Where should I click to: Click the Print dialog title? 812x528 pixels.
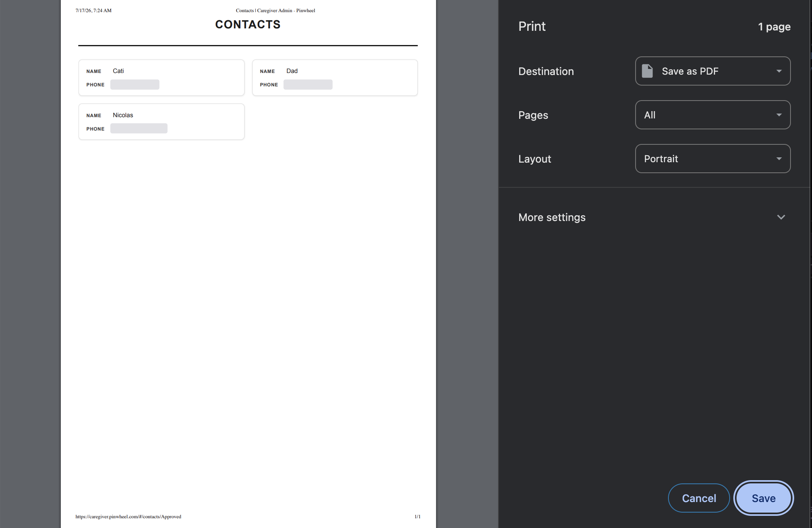(532, 26)
